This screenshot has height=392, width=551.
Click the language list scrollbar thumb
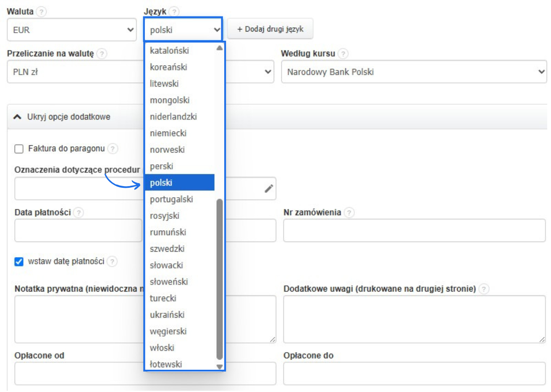(219, 279)
